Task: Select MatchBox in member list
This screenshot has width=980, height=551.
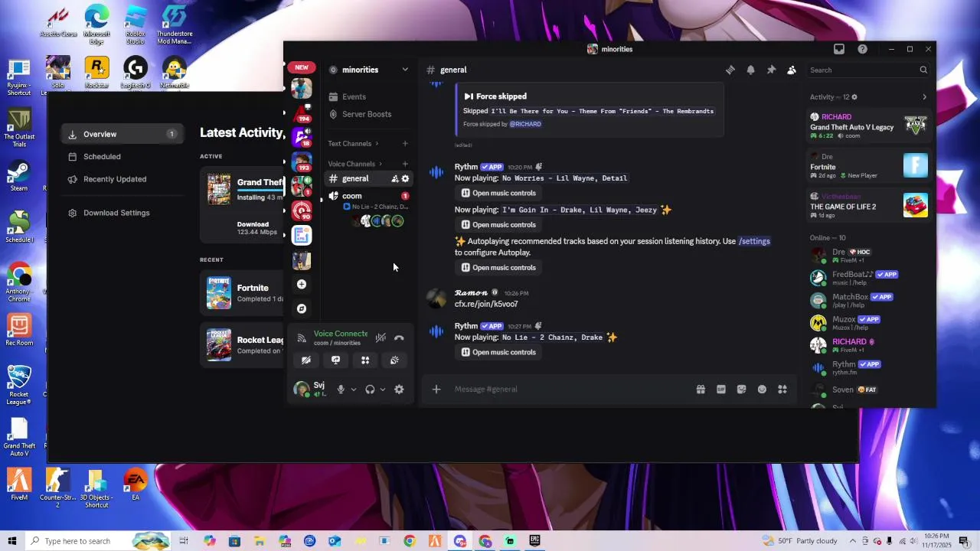Action: click(869, 300)
